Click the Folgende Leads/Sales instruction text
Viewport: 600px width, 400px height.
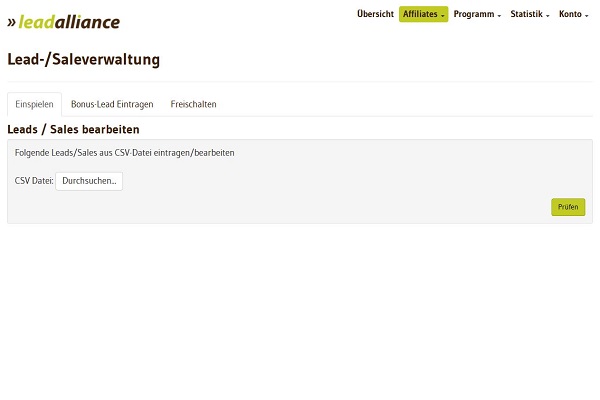125,153
